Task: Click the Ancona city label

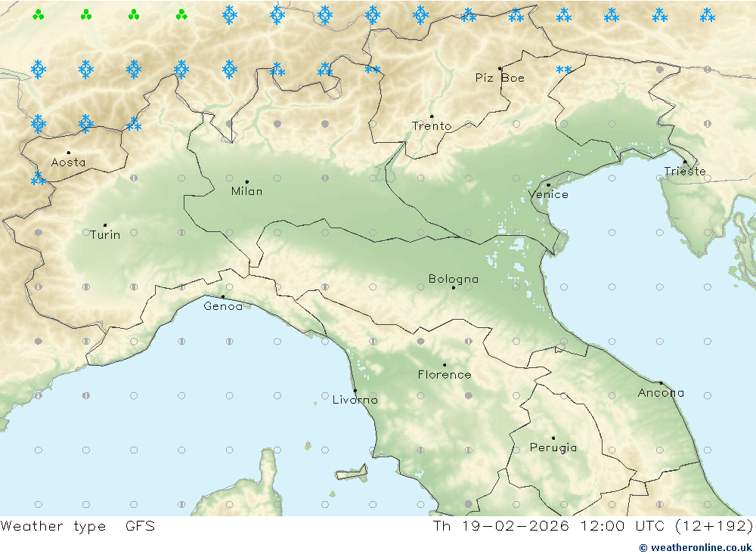Action: tap(661, 393)
